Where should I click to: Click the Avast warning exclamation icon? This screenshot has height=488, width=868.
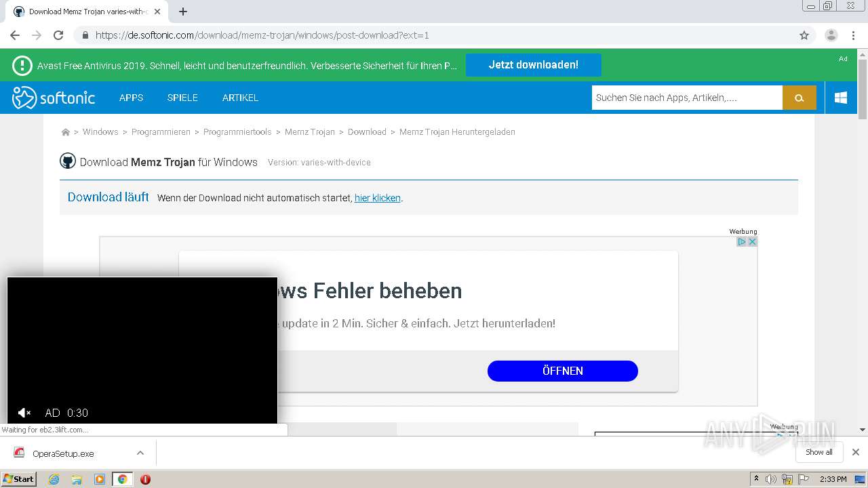pyautogui.click(x=22, y=65)
